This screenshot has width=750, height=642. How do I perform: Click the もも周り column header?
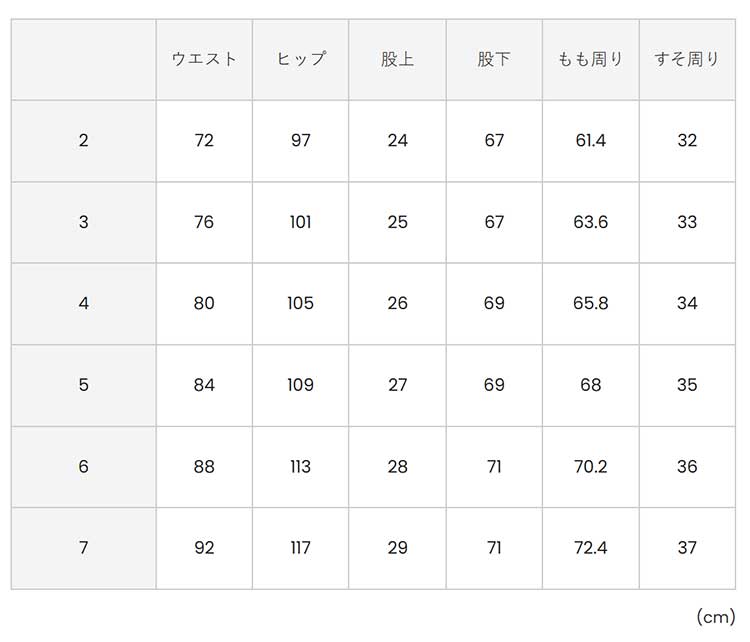pyautogui.click(x=591, y=59)
